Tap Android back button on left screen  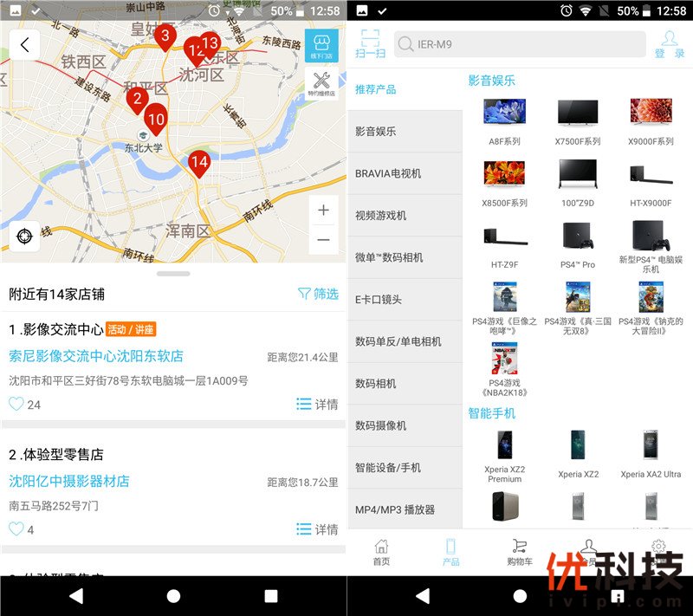point(76,596)
